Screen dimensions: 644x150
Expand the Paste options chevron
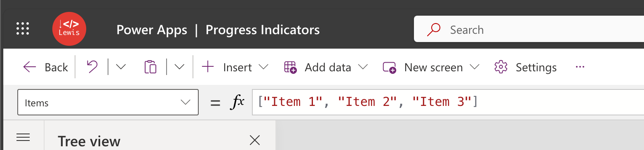179,67
